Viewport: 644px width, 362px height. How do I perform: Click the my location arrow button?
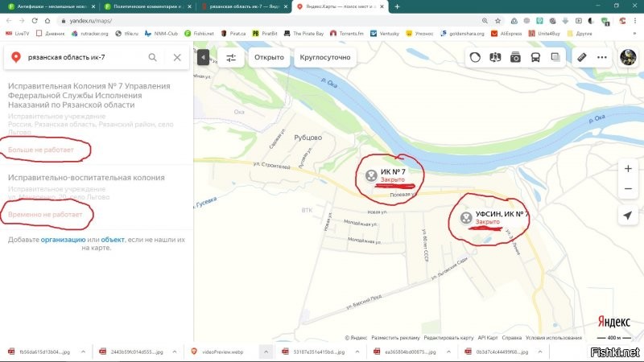click(x=628, y=216)
